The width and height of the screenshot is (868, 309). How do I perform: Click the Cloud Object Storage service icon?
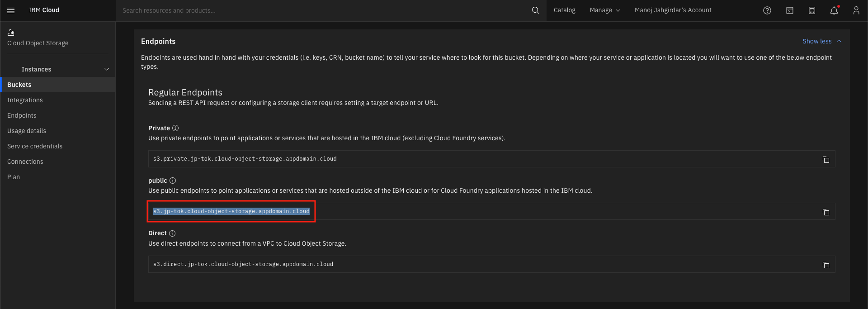coord(11,32)
